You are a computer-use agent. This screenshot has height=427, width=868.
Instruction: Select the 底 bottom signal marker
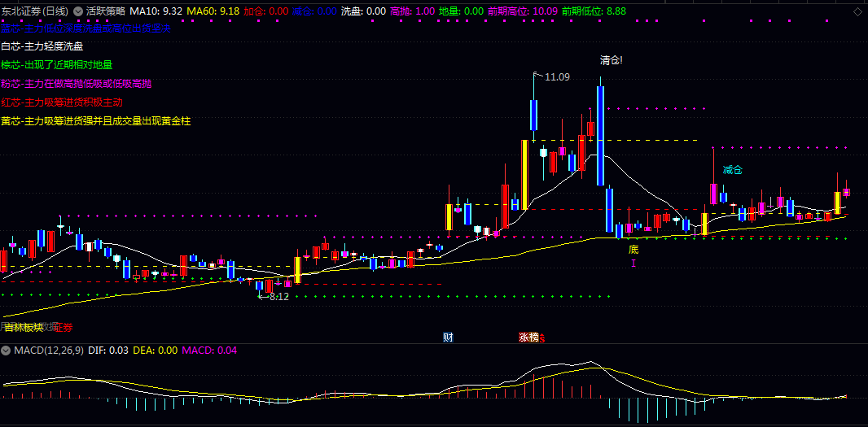pyautogui.click(x=633, y=249)
